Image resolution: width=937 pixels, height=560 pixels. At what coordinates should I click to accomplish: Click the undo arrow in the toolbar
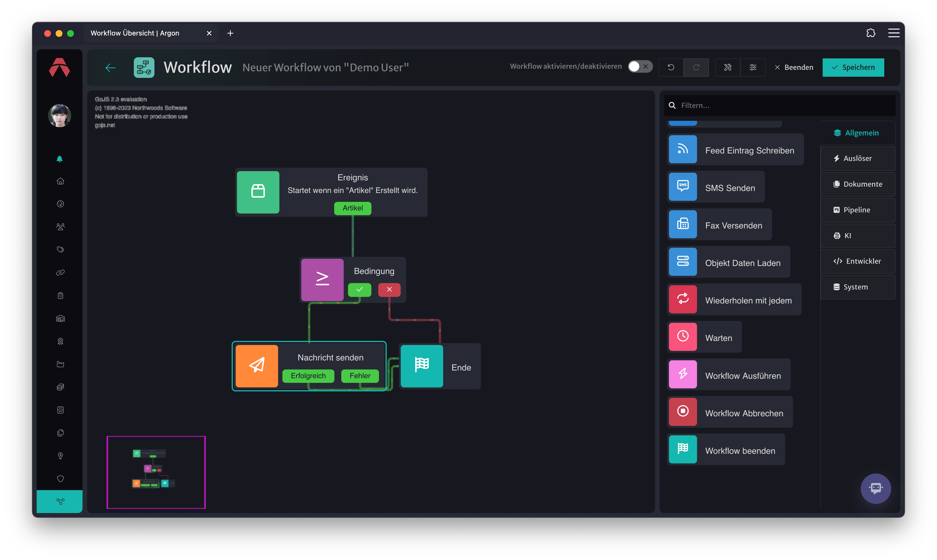[671, 67]
